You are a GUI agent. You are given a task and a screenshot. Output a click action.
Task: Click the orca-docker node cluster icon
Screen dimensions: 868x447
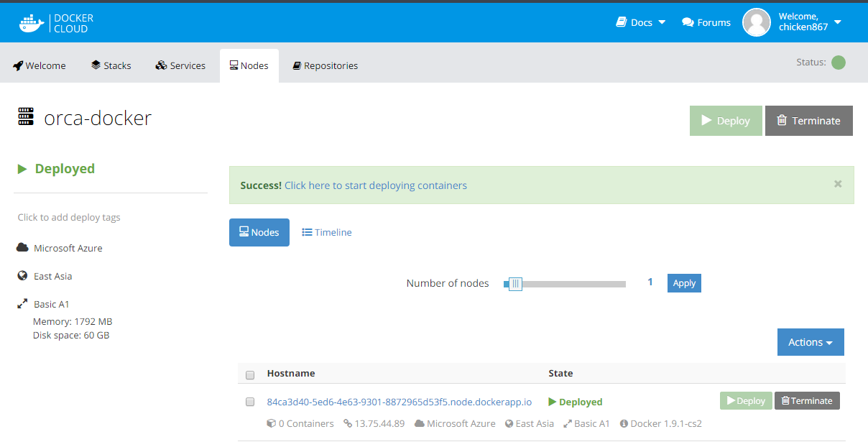click(26, 117)
